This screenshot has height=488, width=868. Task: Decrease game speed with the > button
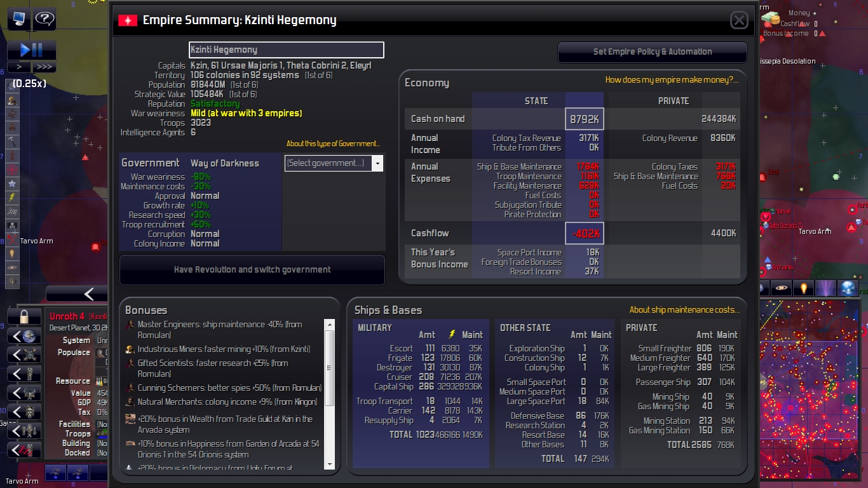point(19,67)
